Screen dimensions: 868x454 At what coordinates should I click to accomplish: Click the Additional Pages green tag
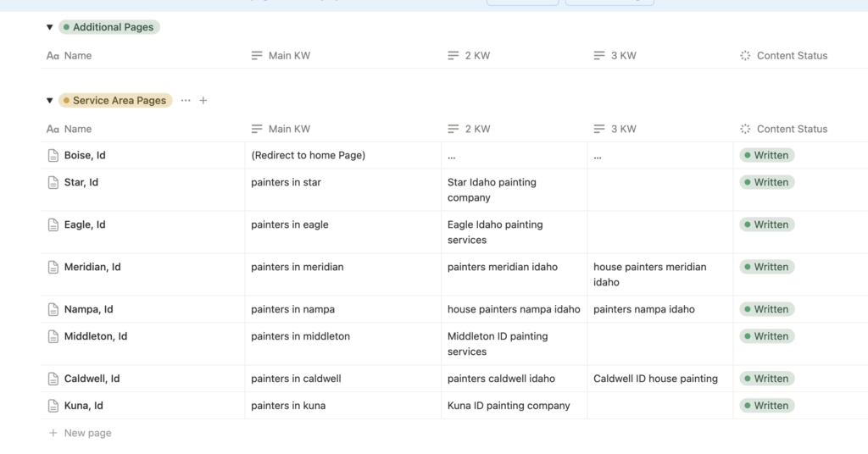tap(109, 28)
